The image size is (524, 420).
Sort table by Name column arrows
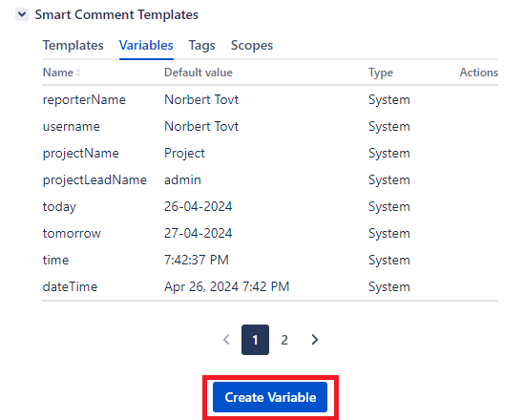78,73
